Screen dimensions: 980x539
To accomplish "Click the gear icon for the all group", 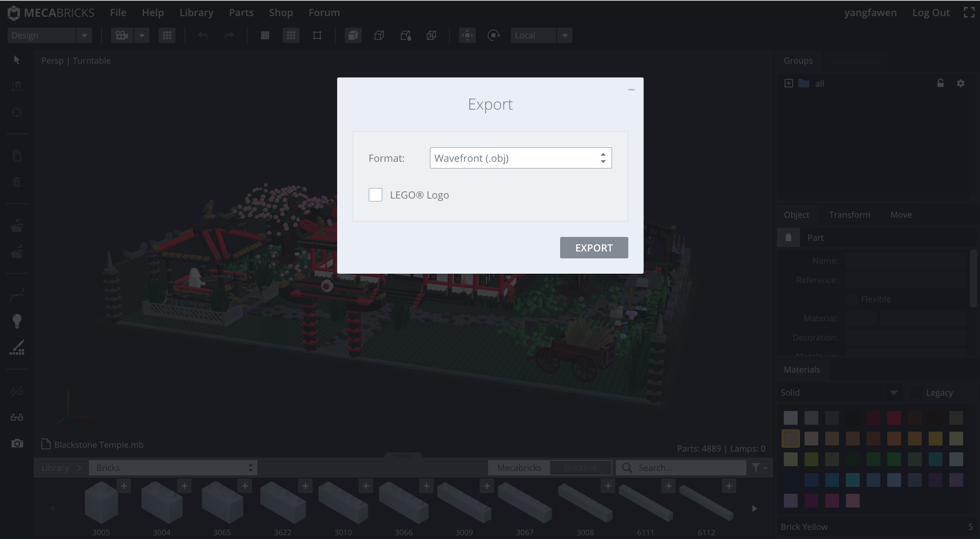I will (960, 83).
